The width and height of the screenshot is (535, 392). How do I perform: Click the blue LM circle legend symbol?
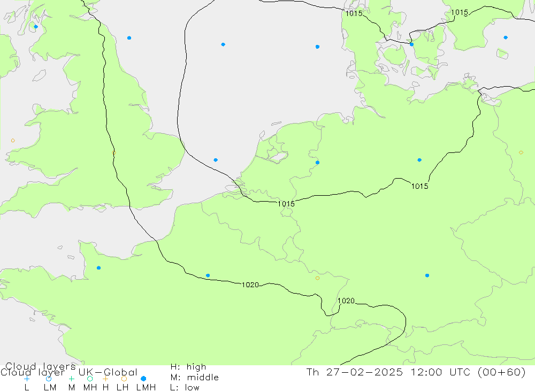click(49, 379)
